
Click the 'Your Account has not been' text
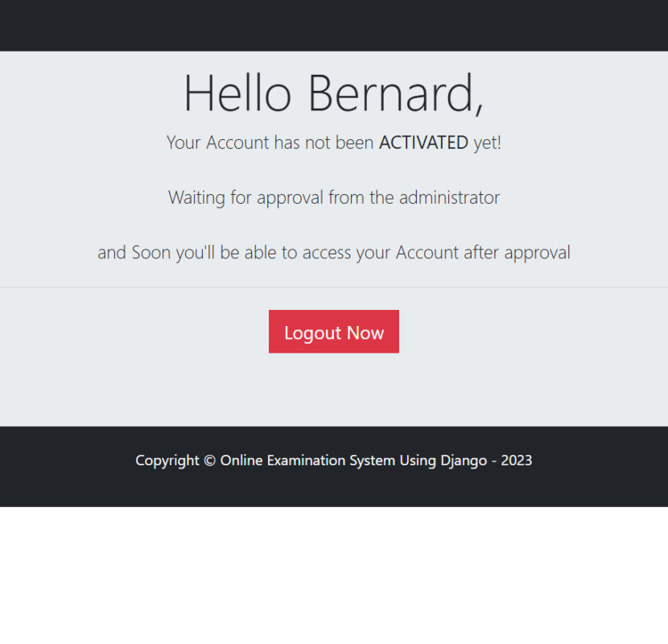(x=270, y=143)
